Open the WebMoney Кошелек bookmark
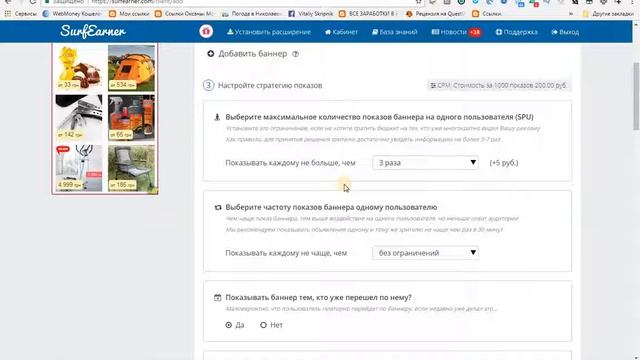The image size is (640, 360). (72, 13)
